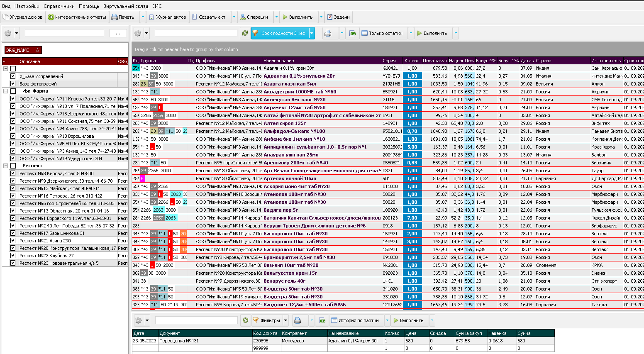This screenshot has height=354, width=644.
Task: Open the Справочники menu
Action: point(59,6)
